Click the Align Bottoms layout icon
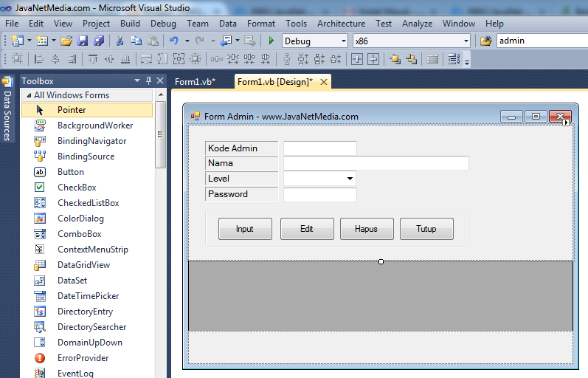588x378 pixels. 125,59
